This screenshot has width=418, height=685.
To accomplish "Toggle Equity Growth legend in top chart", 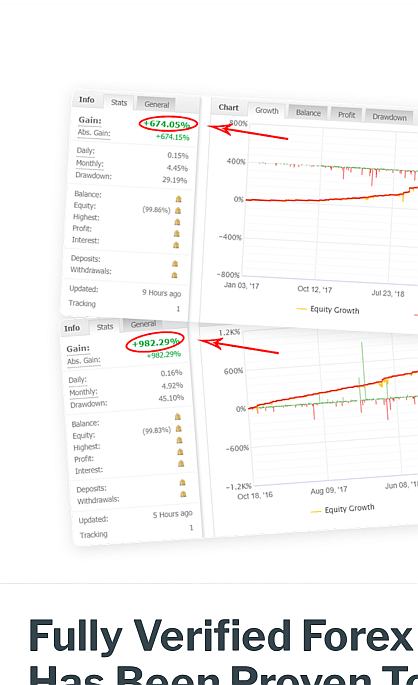I will point(328,309).
